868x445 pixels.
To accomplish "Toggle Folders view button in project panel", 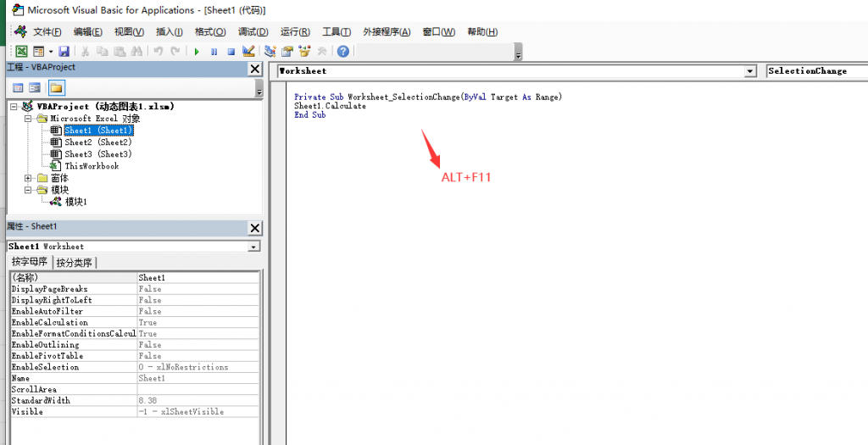I will coord(56,87).
